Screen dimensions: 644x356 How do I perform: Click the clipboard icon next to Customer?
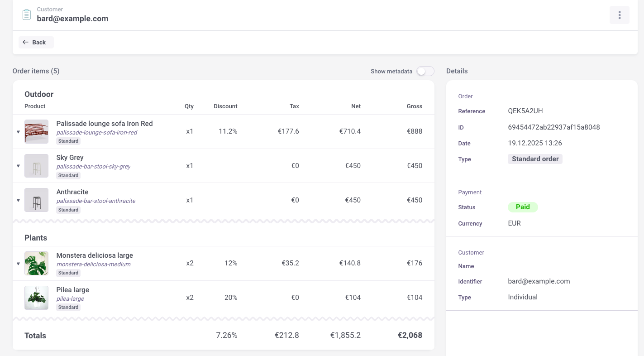pos(26,14)
